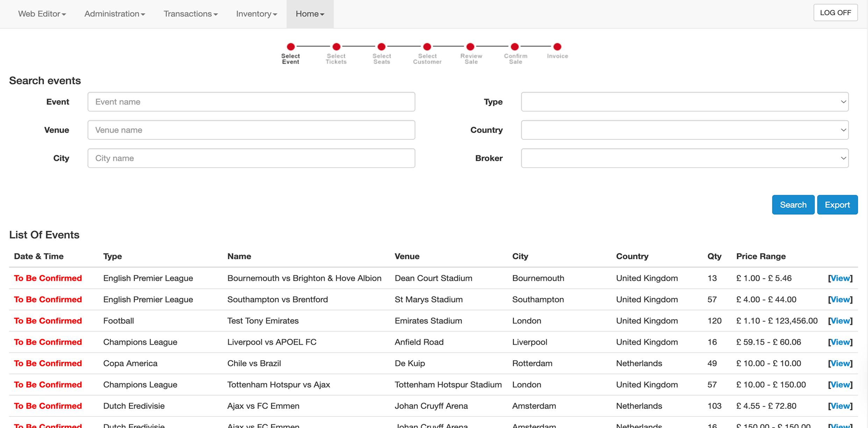
Task: Open the Inventory menu
Action: click(256, 14)
